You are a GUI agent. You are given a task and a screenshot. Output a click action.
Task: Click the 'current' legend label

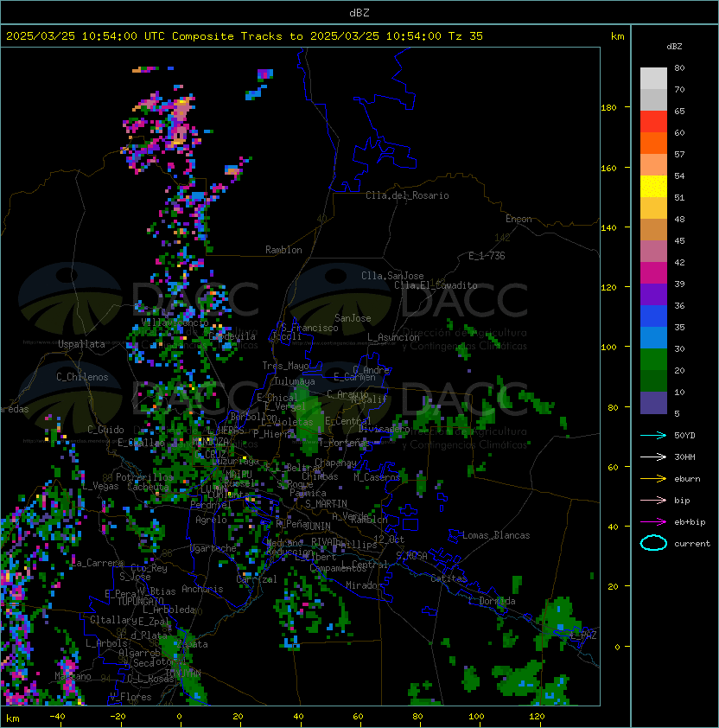tap(692, 543)
